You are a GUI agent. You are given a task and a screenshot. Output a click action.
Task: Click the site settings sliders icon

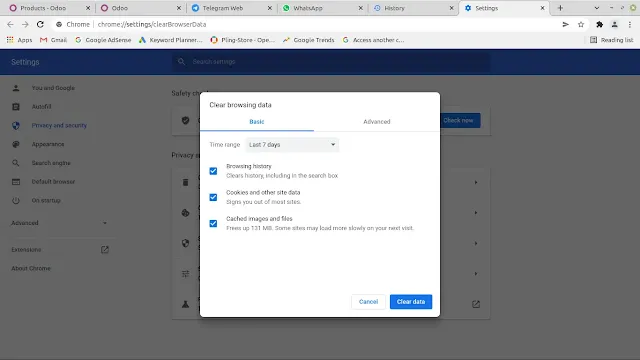pos(185,273)
